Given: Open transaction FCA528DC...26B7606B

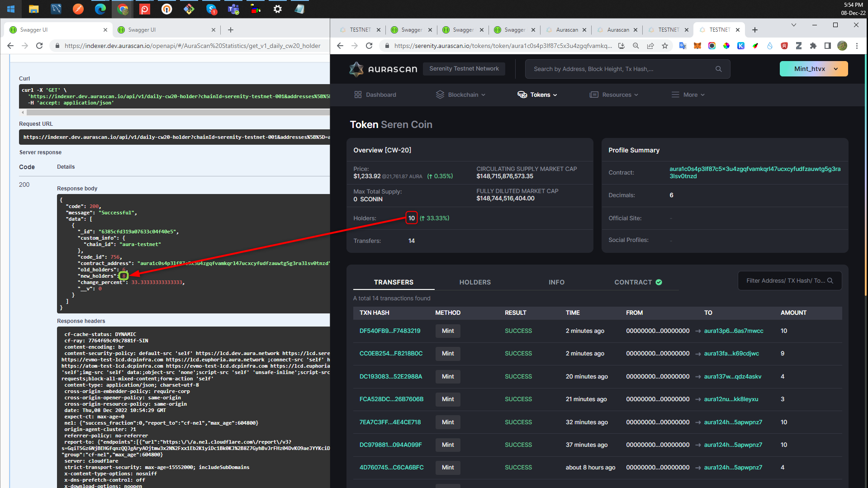Looking at the screenshot, I should tap(391, 399).
